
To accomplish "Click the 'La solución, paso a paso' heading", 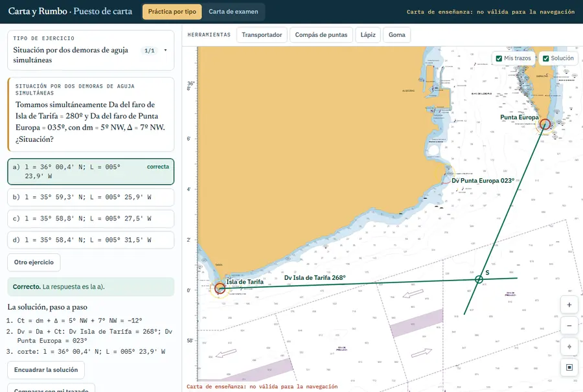I will click(x=47, y=307).
